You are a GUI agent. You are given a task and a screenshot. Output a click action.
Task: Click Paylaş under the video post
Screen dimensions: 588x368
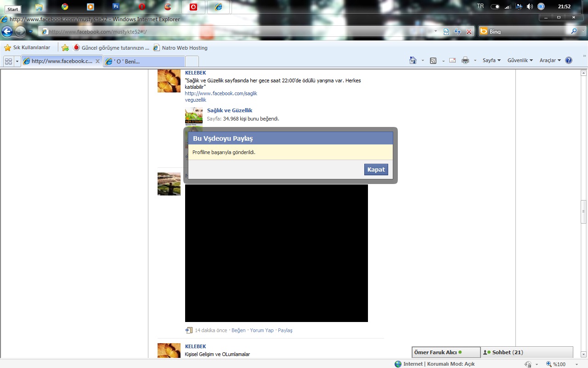click(285, 330)
